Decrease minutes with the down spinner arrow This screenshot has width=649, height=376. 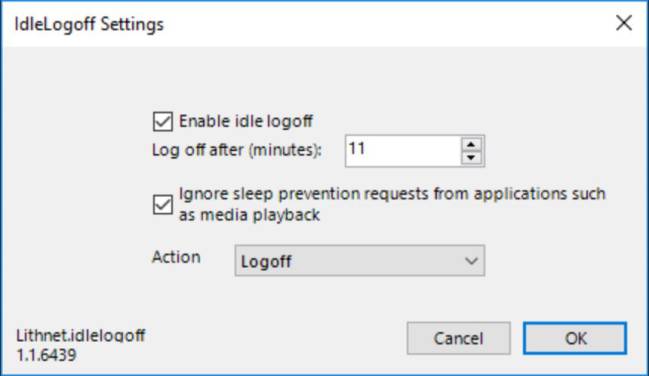point(471,158)
